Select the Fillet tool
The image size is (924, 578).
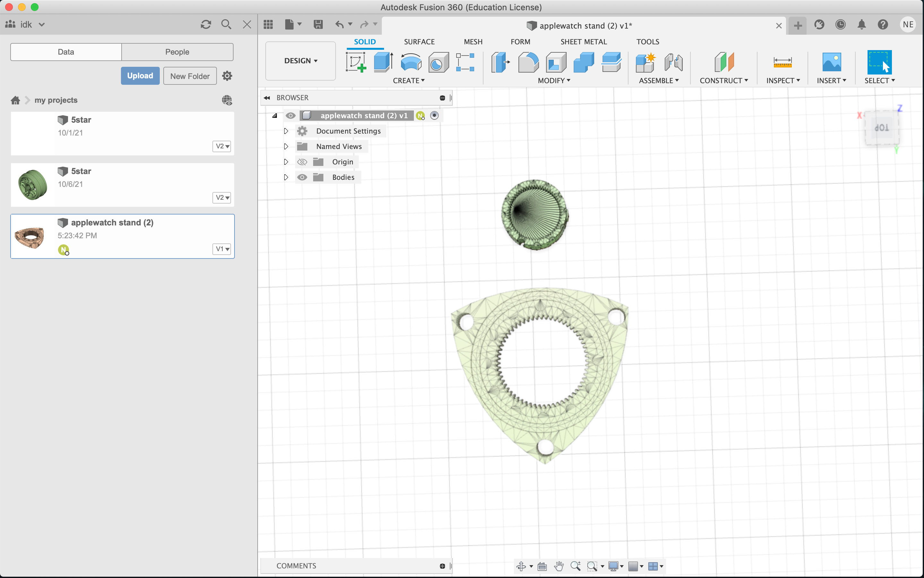528,62
